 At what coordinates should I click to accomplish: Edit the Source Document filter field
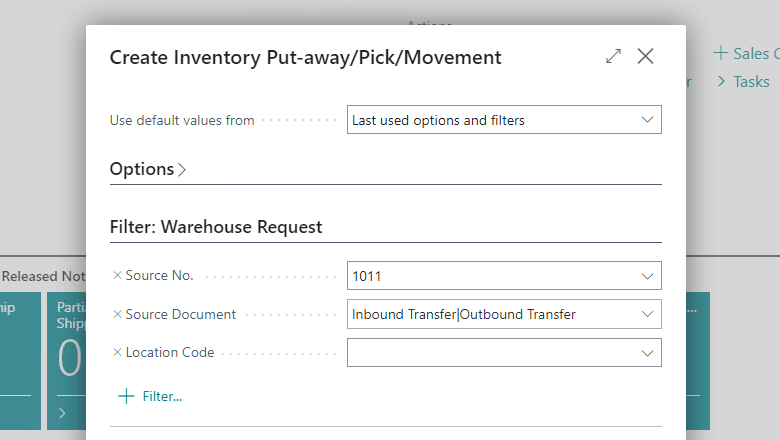pyautogui.click(x=490, y=314)
